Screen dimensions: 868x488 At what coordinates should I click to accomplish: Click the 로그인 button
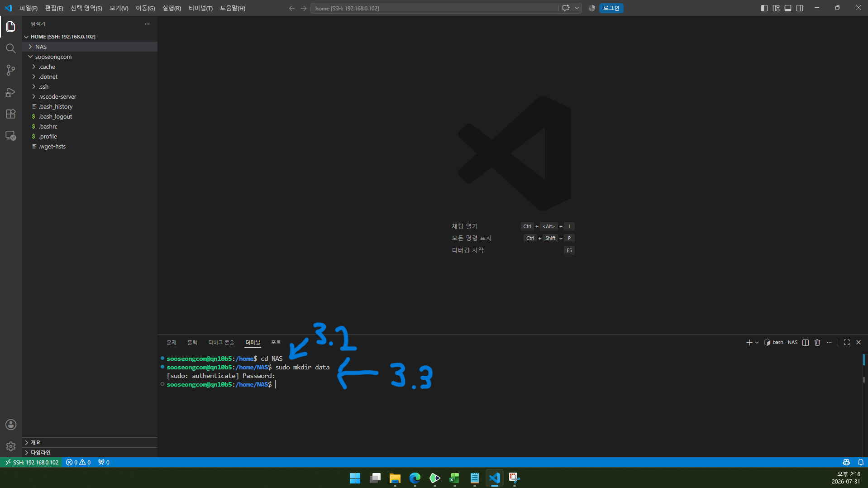pyautogui.click(x=611, y=8)
